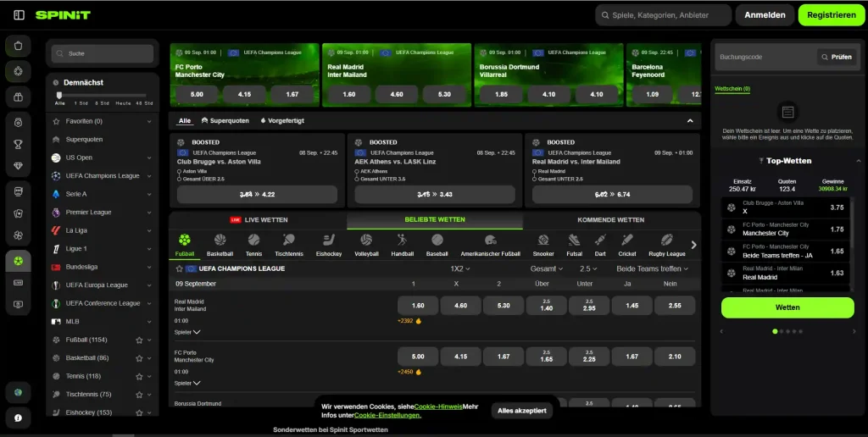Select the Eishockey sport icon
868x437 pixels.
[x=329, y=246]
